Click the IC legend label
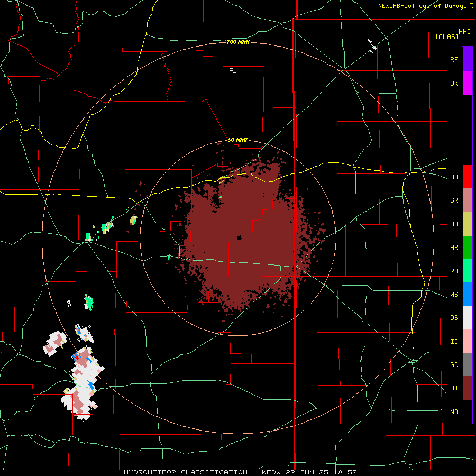Screen dimensions: 476x476 [454, 342]
